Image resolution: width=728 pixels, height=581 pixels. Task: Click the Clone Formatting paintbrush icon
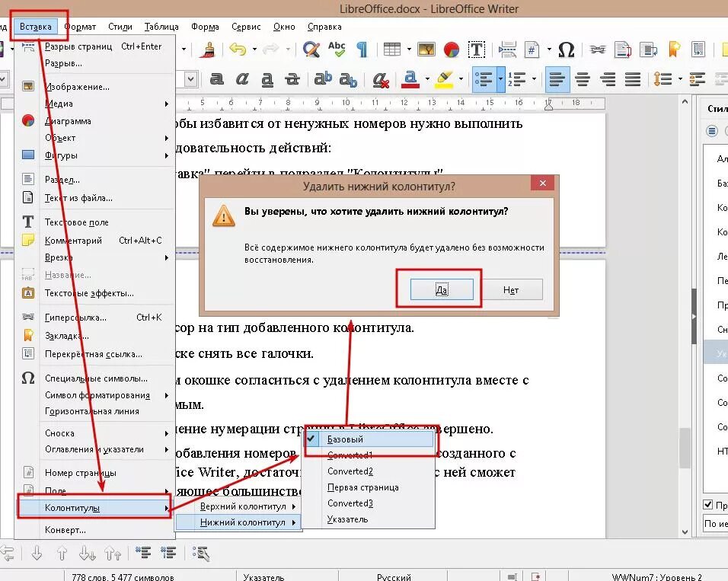[x=209, y=49]
